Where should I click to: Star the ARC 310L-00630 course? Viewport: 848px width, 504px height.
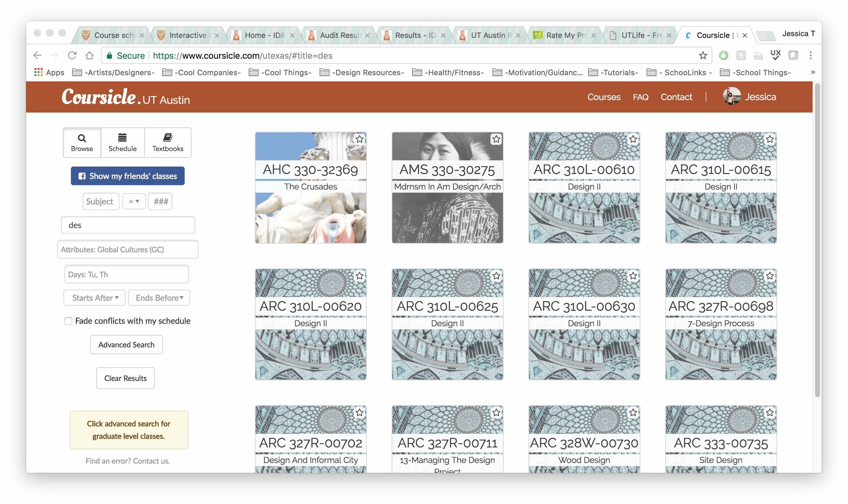tap(633, 276)
